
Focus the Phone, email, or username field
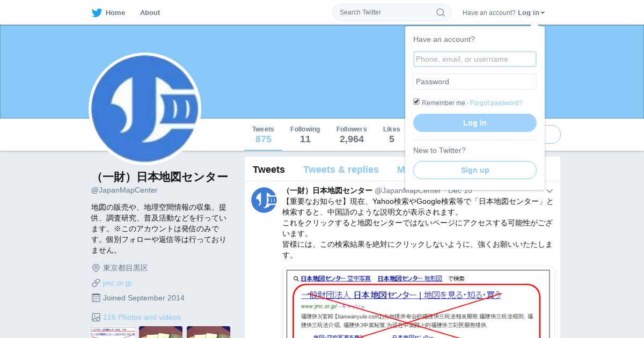click(475, 59)
